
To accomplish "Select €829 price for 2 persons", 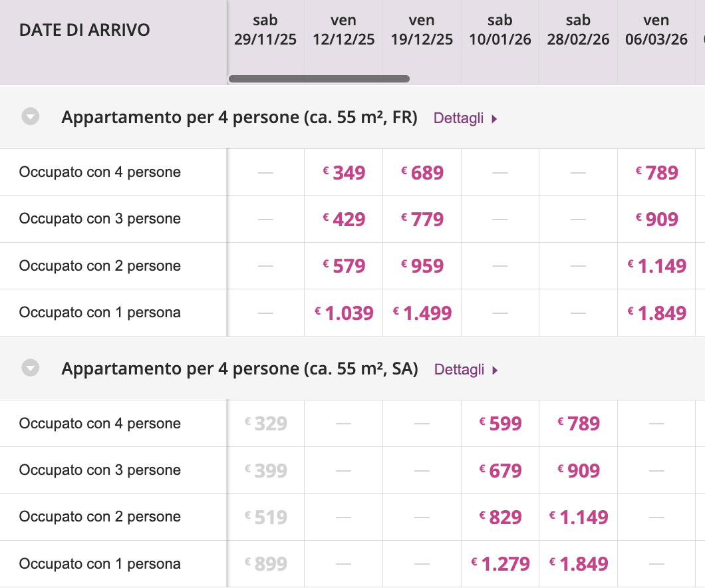I will click(x=500, y=517).
